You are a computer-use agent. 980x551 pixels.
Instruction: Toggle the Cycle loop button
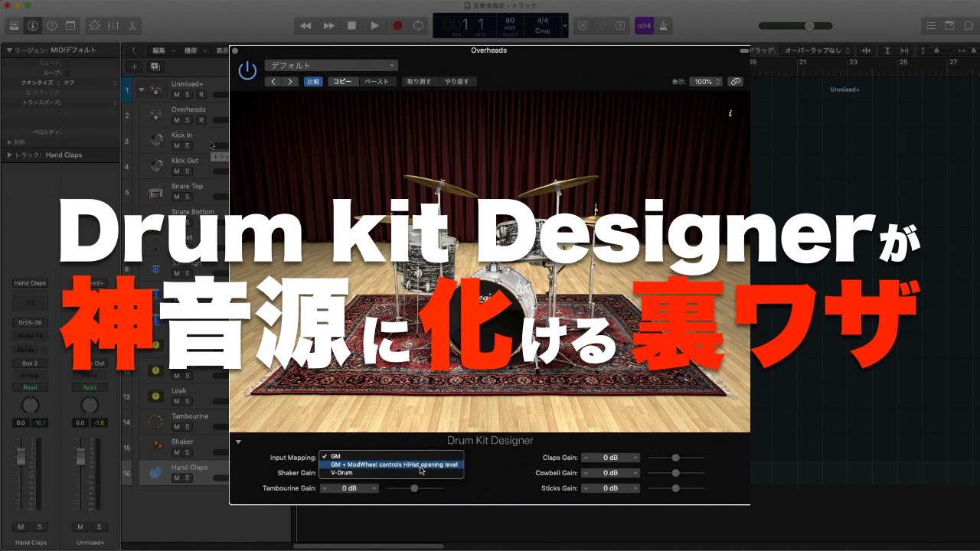coord(420,25)
